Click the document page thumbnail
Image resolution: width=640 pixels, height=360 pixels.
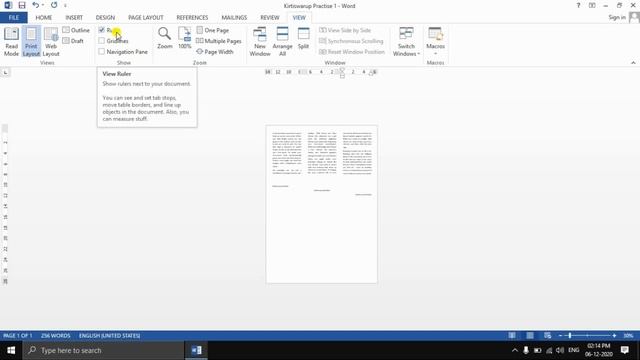[322, 204]
